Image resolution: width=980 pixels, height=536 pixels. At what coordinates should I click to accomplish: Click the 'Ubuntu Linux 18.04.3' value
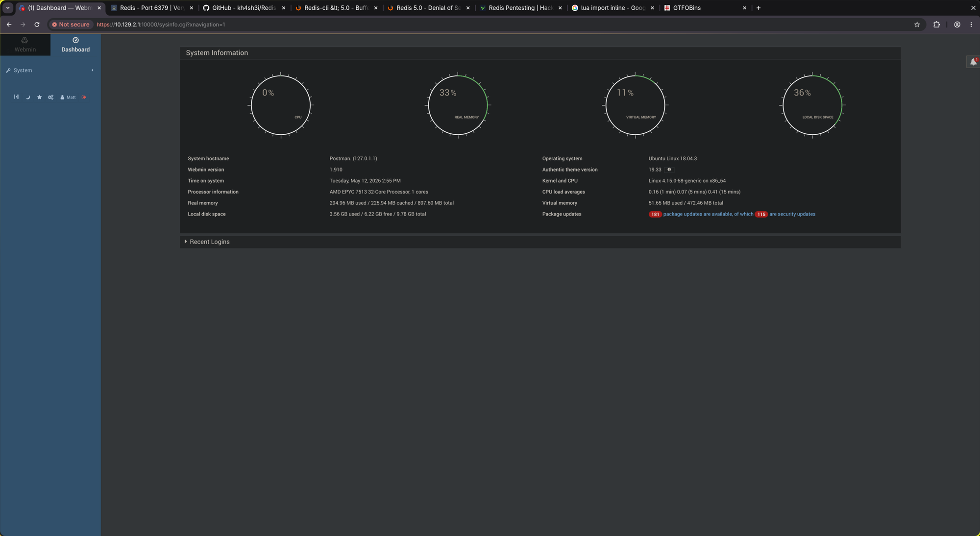[673, 159]
